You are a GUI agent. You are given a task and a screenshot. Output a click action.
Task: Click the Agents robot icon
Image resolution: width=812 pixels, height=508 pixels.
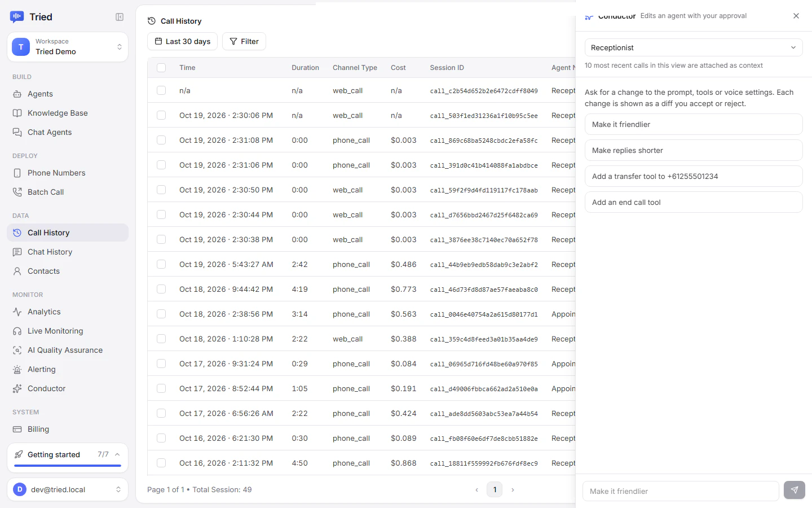coord(17,94)
